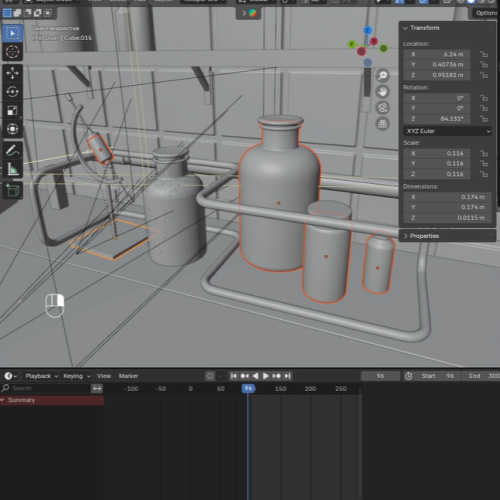Choose the Invert selection mode icon

click(x=38, y=13)
